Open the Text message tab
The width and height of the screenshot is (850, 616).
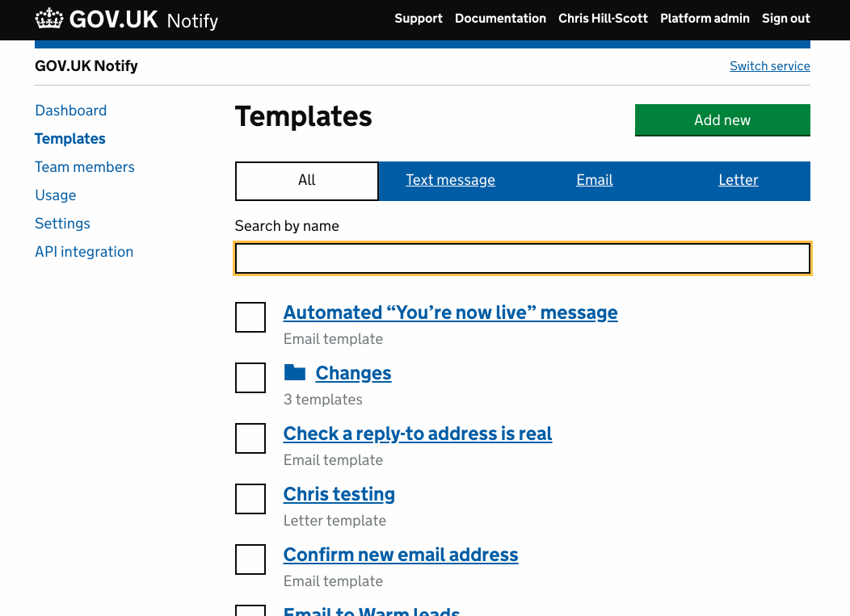coord(450,180)
